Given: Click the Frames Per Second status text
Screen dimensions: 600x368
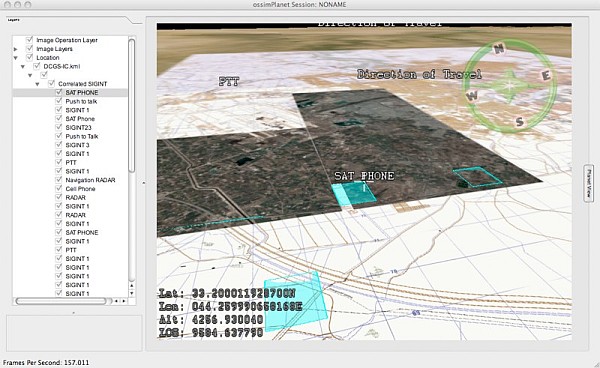Looking at the screenshot, I should point(46,362).
